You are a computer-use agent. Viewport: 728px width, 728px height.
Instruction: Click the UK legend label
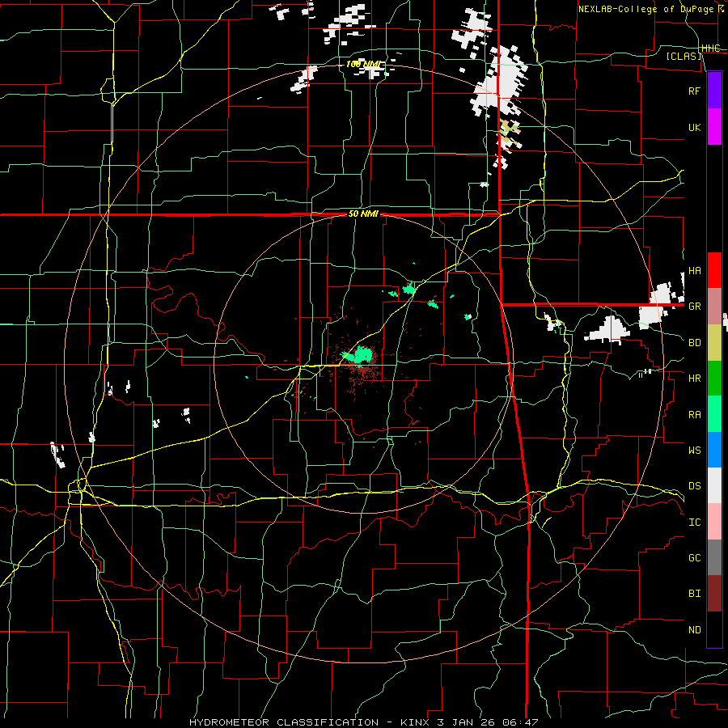[694, 127]
